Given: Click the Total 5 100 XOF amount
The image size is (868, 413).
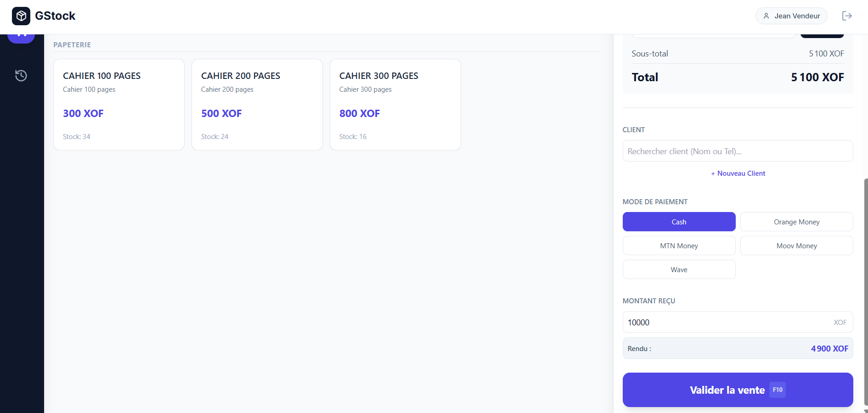Looking at the screenshot, I should point(817,77).
